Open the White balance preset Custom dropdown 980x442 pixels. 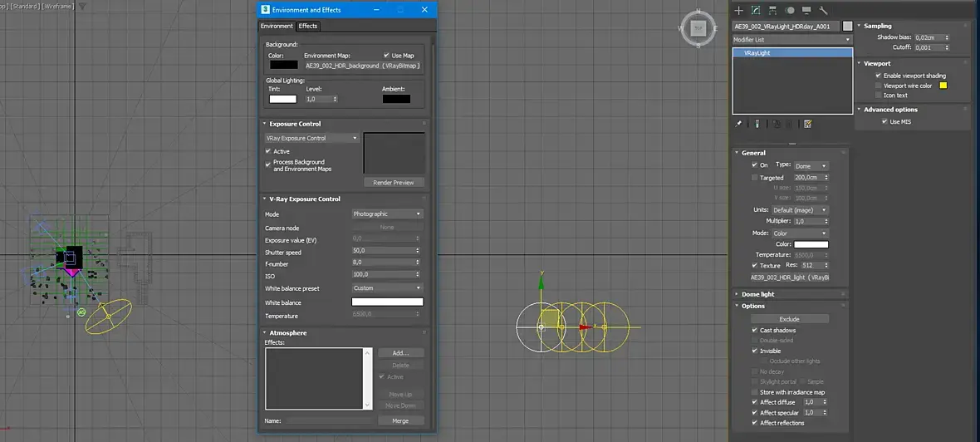point(388,288)
